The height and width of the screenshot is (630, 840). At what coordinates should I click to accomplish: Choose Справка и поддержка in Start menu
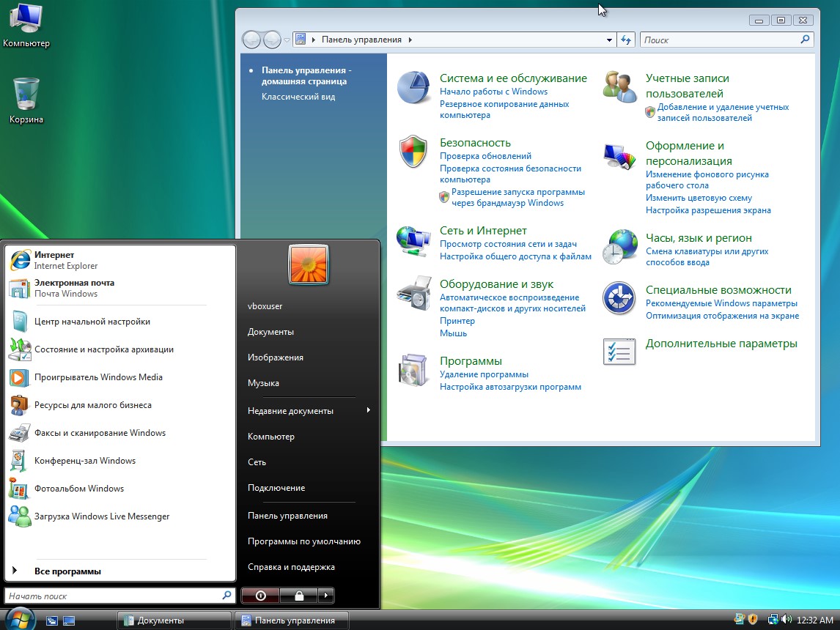coord(291,568)
